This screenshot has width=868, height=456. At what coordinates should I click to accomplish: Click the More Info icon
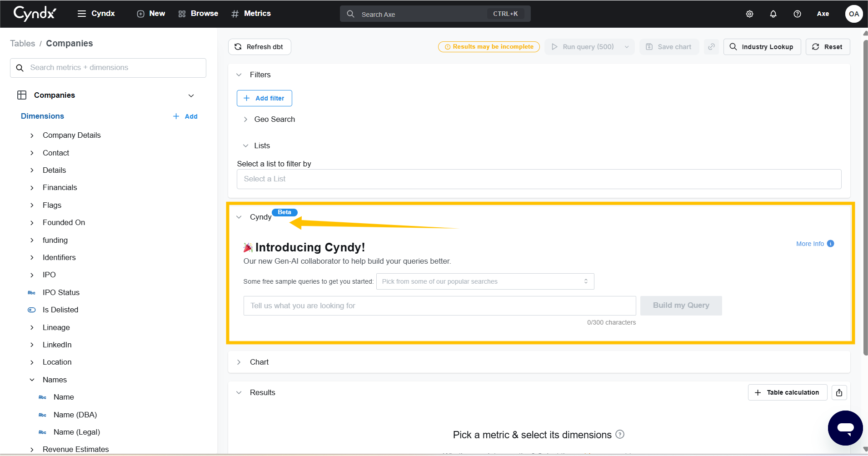tap(830, 244)
